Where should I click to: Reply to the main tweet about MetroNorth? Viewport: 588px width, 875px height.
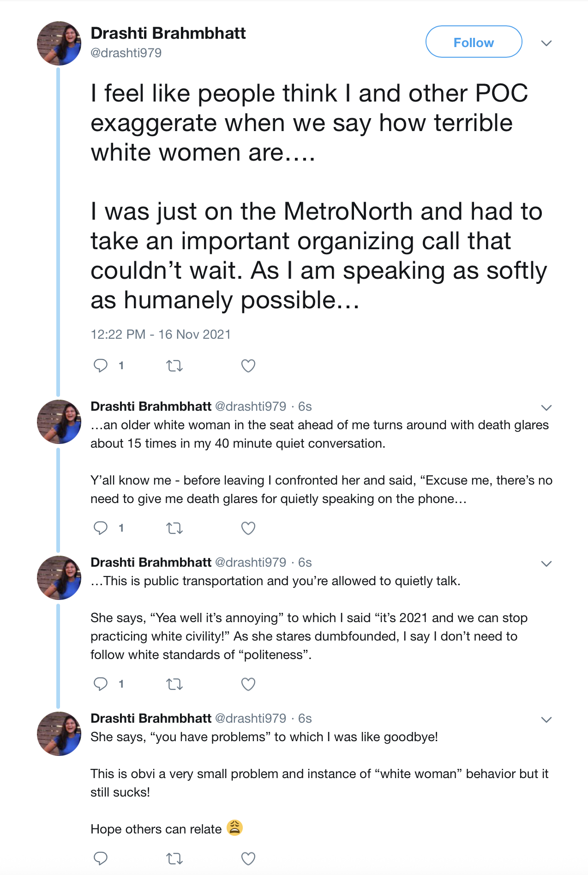click(101, 366)
